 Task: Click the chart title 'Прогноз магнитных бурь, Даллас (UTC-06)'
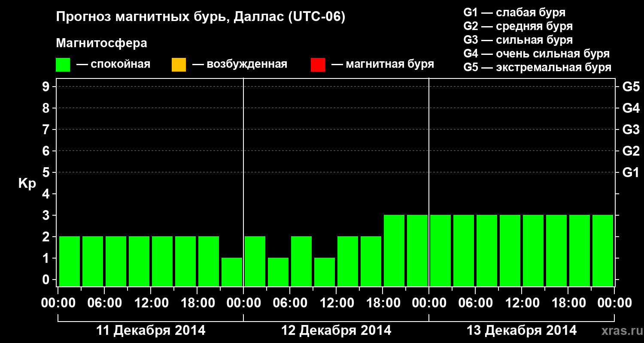click(x=200, y=18)
